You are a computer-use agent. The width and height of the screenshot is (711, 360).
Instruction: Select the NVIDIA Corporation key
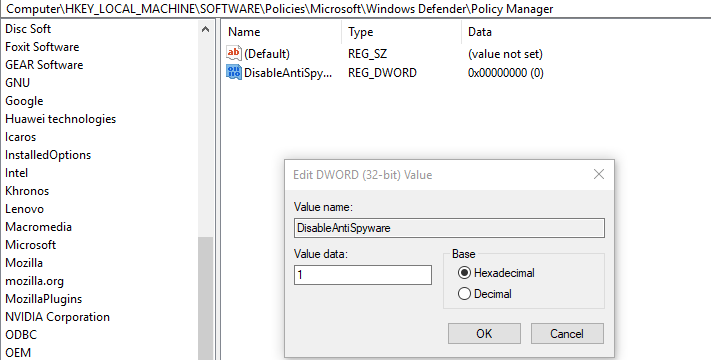(57, 316)
